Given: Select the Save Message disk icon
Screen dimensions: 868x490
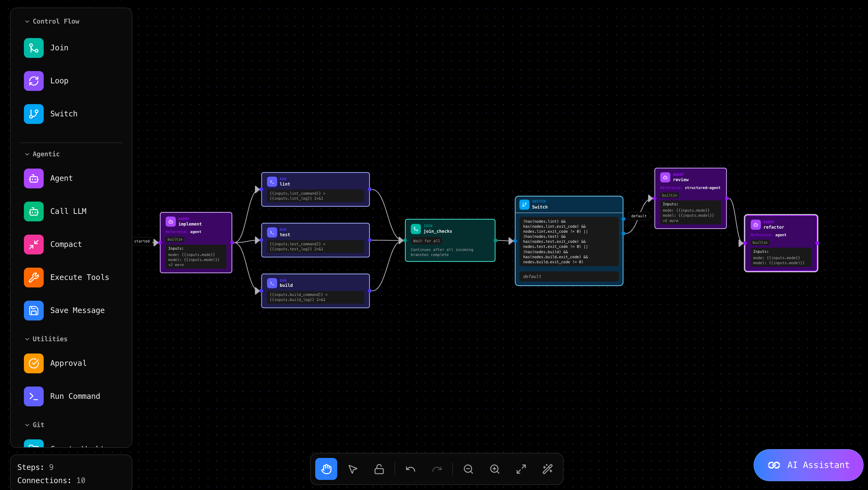Looking at the screenshot, I should coord(34,311).
